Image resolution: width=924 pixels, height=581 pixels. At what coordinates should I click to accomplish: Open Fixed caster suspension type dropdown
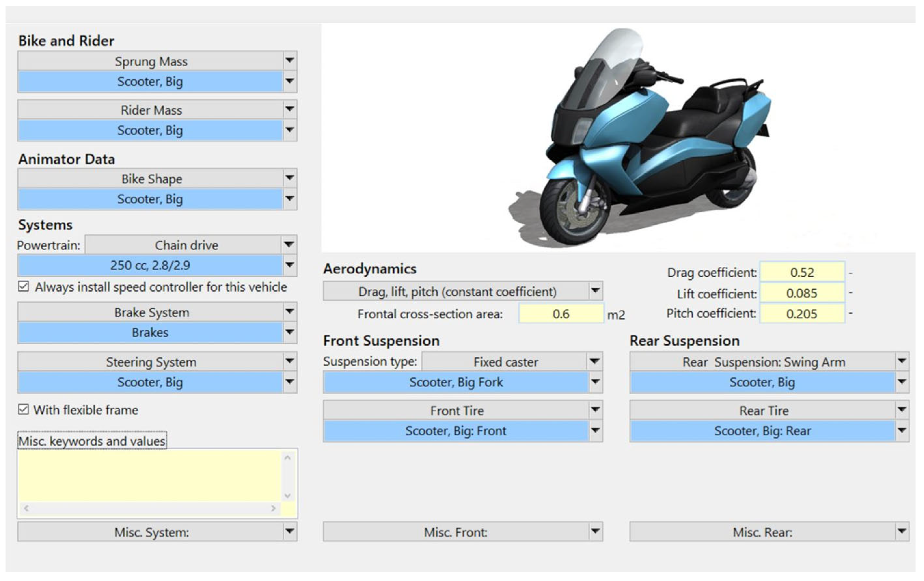[594, 361]
